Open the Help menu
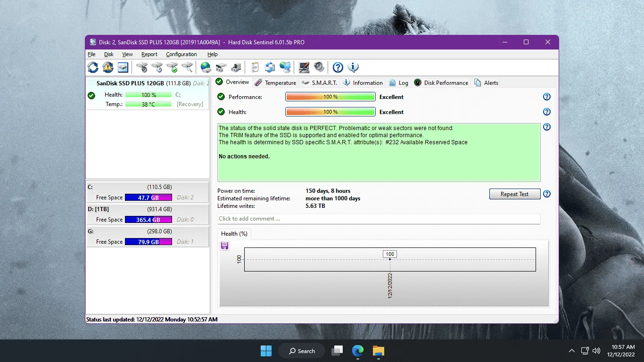The width and height of the screenshot is (644, 362). click(213, 54)
